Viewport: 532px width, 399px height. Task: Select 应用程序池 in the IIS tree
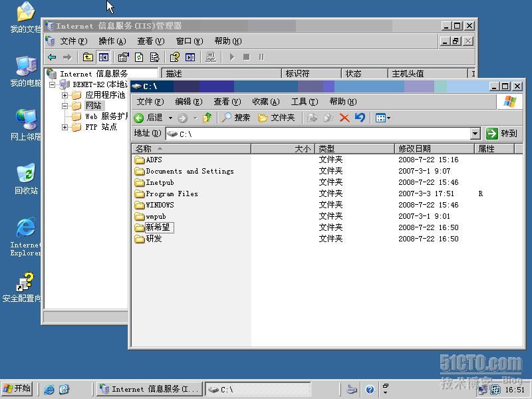click(x=105, y=95)
